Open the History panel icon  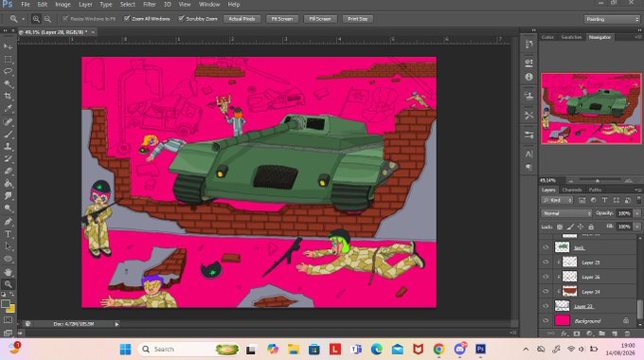click(x=529, y=44)
